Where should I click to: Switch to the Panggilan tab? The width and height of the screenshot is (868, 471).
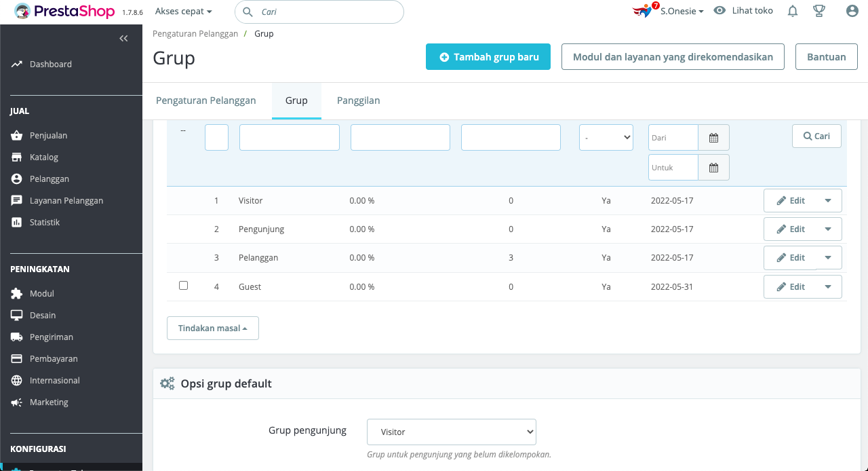point(358,100)
